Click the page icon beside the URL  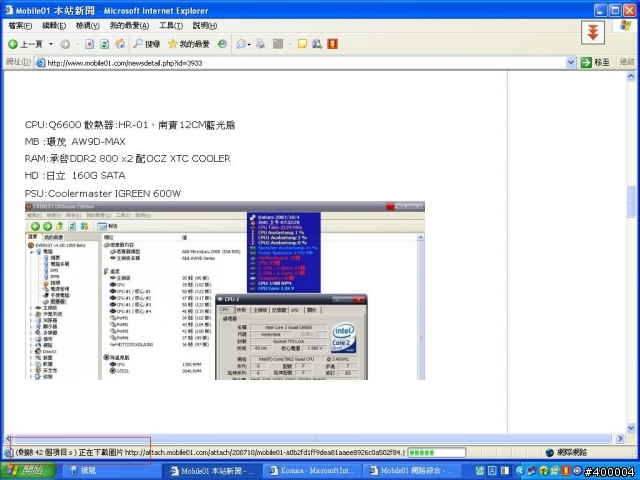[40, 62]
